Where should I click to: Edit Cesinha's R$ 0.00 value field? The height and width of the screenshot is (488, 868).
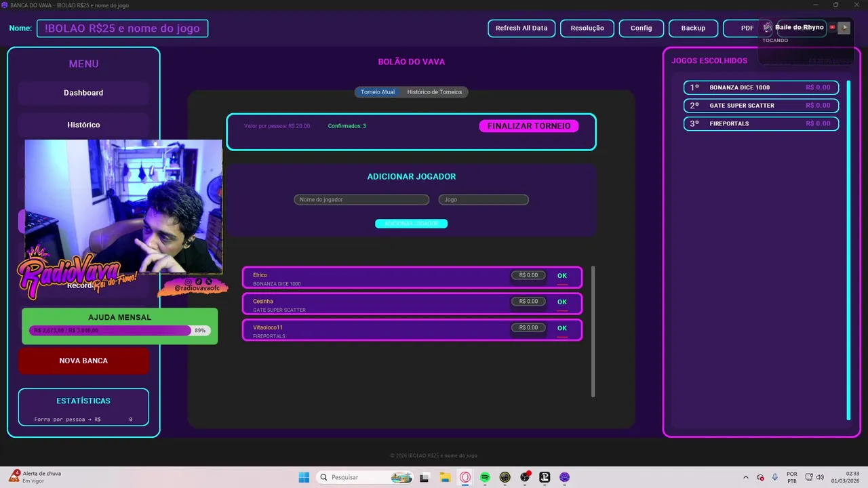pyautogui.click(x=528, y=302)
